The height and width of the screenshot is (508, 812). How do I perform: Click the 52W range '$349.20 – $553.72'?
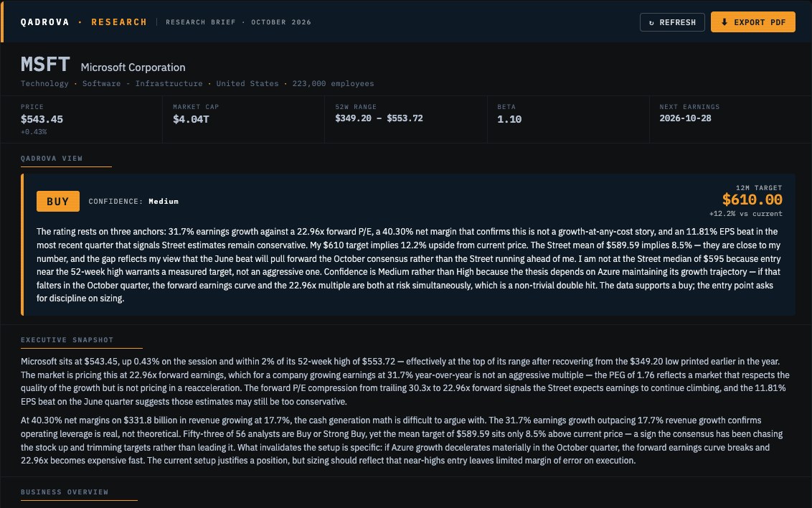click(x=379, y=118)
